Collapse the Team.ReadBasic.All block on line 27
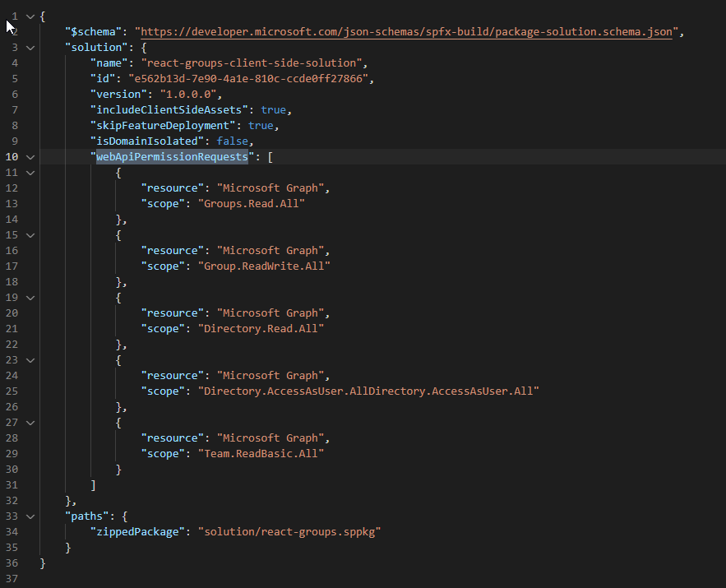The height and width of the screenshot is (588, 726). 30,422
